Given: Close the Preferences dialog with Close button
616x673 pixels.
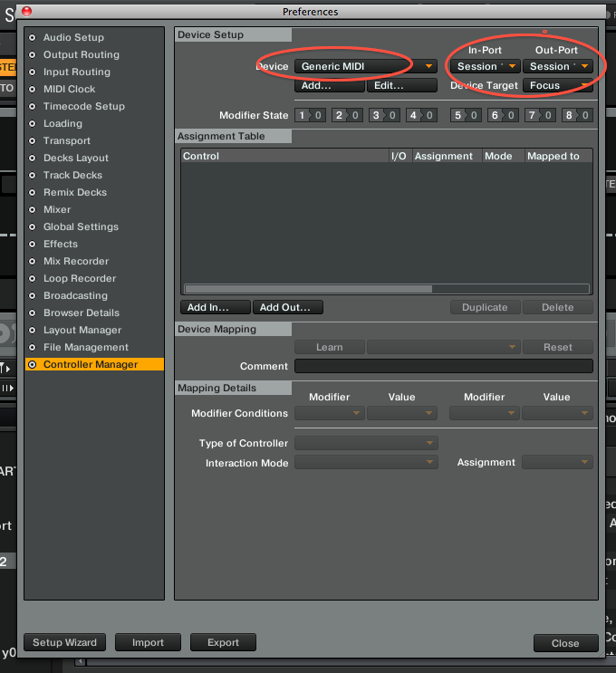Looking at the screenshot, I should click(564, 643).
